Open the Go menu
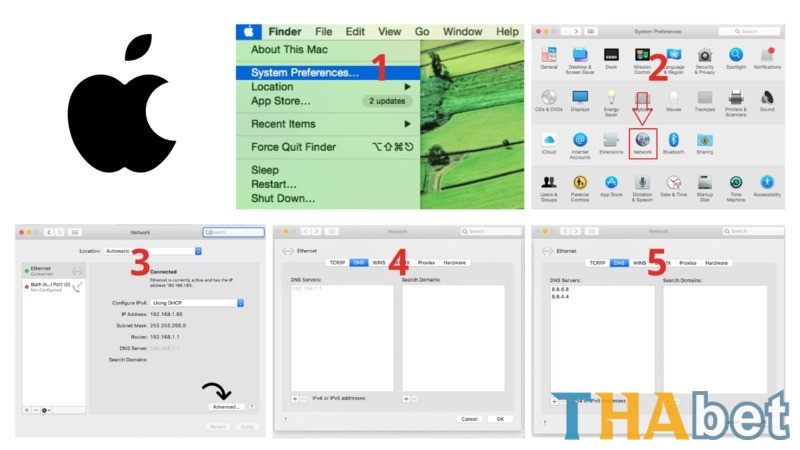This screenshot has width=800, height=450. click(422, 32)
